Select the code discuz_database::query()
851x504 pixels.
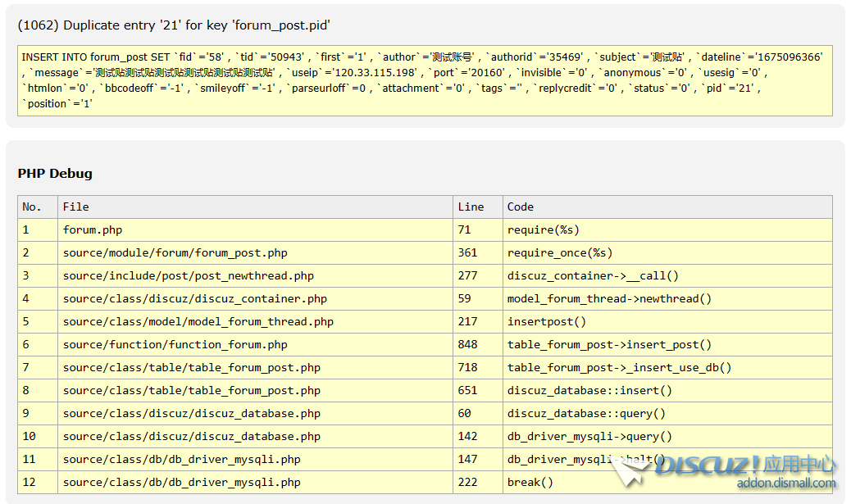(x=586, y=413)
